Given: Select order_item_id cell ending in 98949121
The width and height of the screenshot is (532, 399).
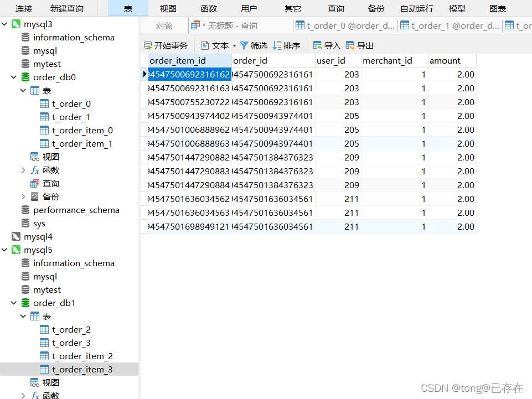Looking at the screenshot, I should coord(190,227).
